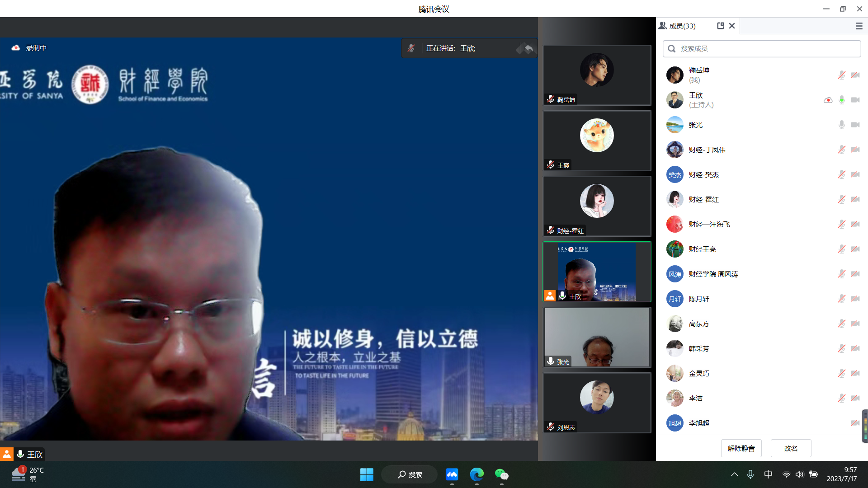Select the 张光 video thumbnail
868x488 pixels.
597,337
